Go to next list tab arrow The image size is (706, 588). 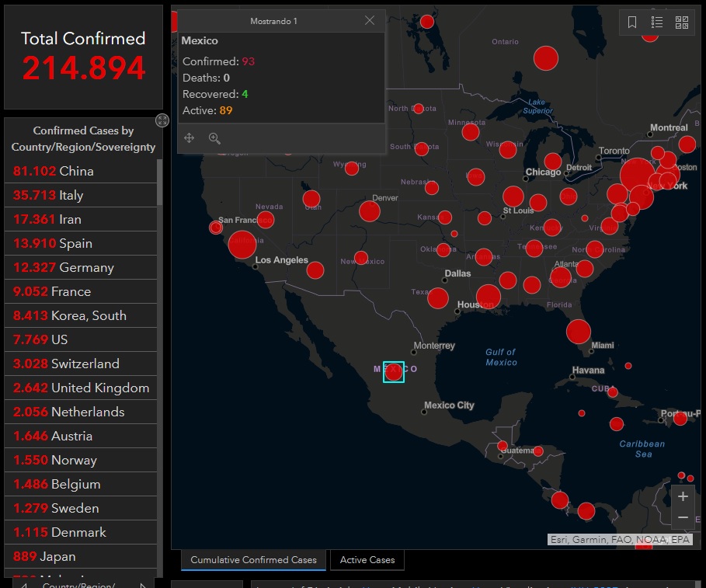coord(142,585)
